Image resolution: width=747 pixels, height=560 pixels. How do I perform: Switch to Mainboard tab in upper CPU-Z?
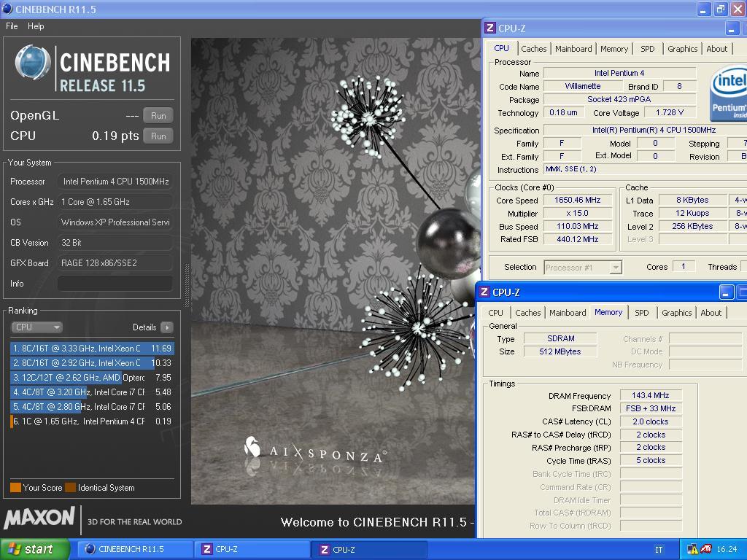573,49
